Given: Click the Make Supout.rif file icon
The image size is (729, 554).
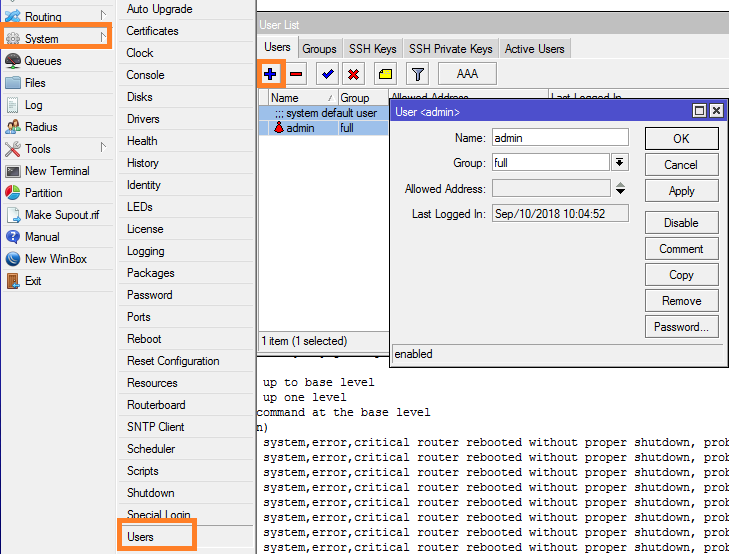Looking at the screenshot, I should pyautogui.click(x=13, y=215).
